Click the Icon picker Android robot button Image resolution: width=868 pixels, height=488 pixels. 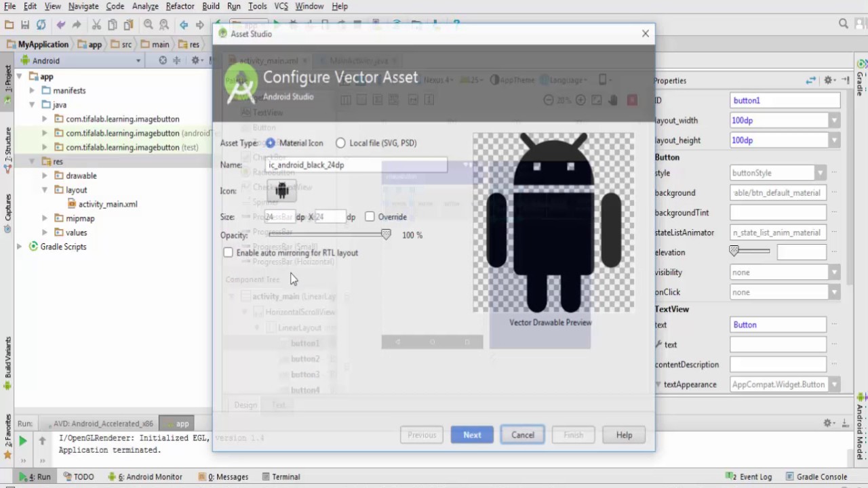click(281, 191)
